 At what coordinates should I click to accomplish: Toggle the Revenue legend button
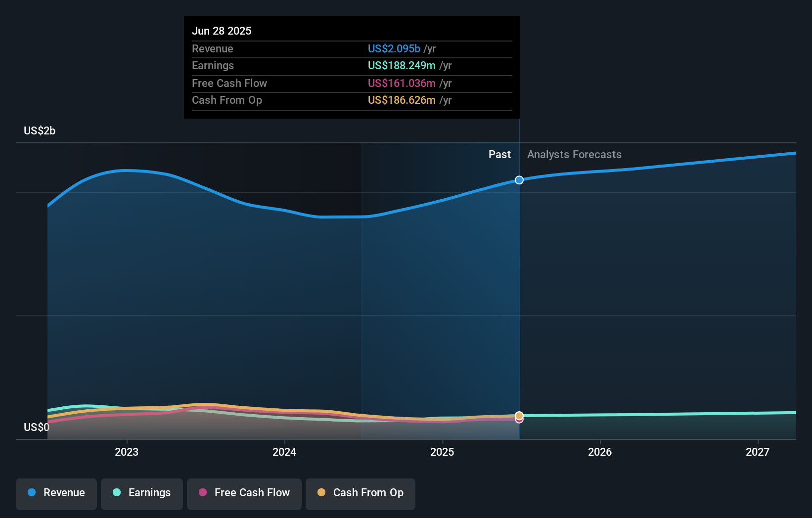point(56,494)
